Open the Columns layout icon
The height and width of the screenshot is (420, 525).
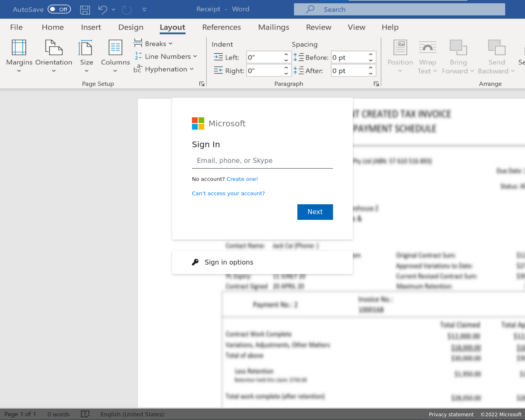115,48
